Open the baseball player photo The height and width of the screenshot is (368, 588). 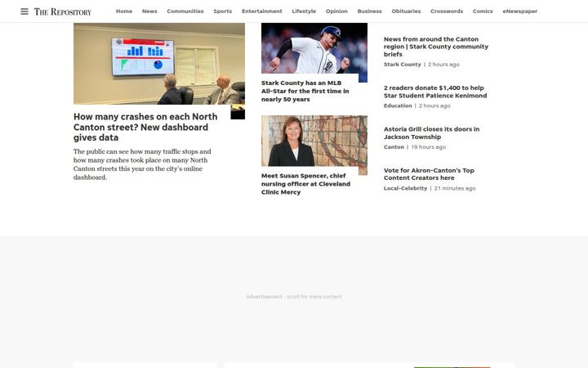point(314,48)
